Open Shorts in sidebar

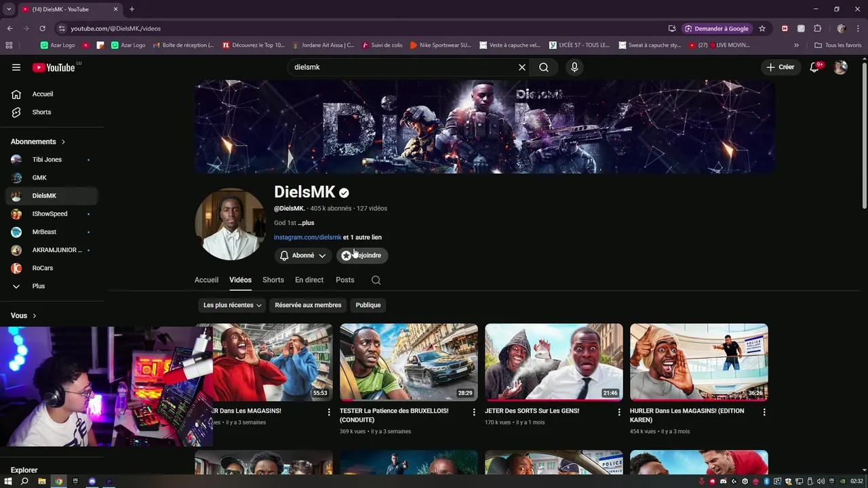pyautogui.click(x=52, y=112)
